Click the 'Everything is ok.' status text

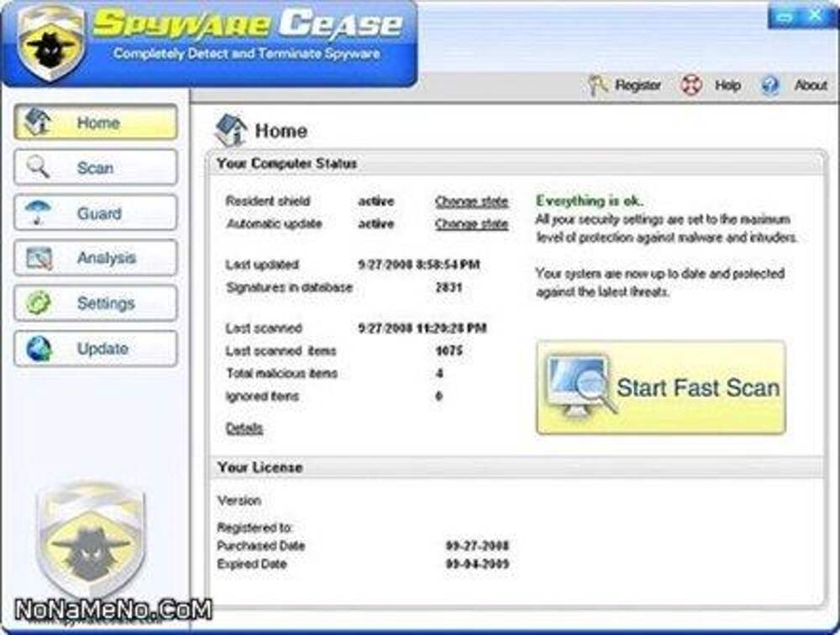590,201
